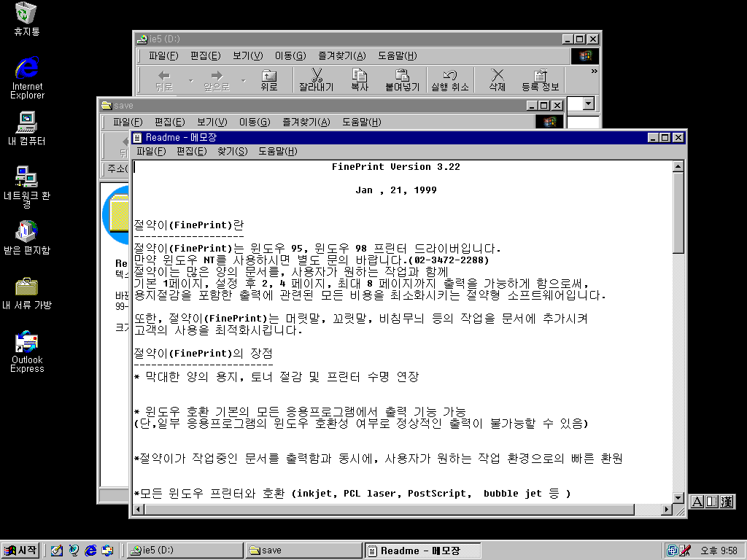Image resolution: width=747 pixels, height=560 pixels.
Task: Click 뒤로 (Back) in ie5 window toolbar
Action: [x=164, y=80]
